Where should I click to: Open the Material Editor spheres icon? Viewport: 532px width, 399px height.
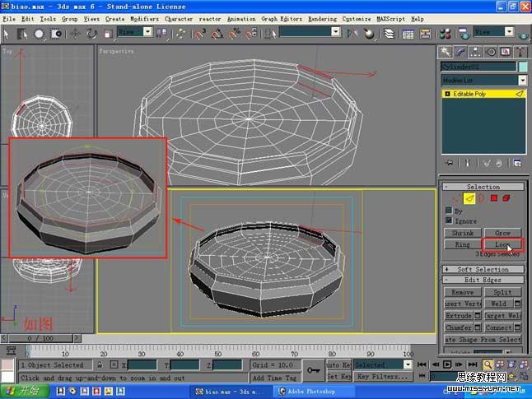[445, 34]
